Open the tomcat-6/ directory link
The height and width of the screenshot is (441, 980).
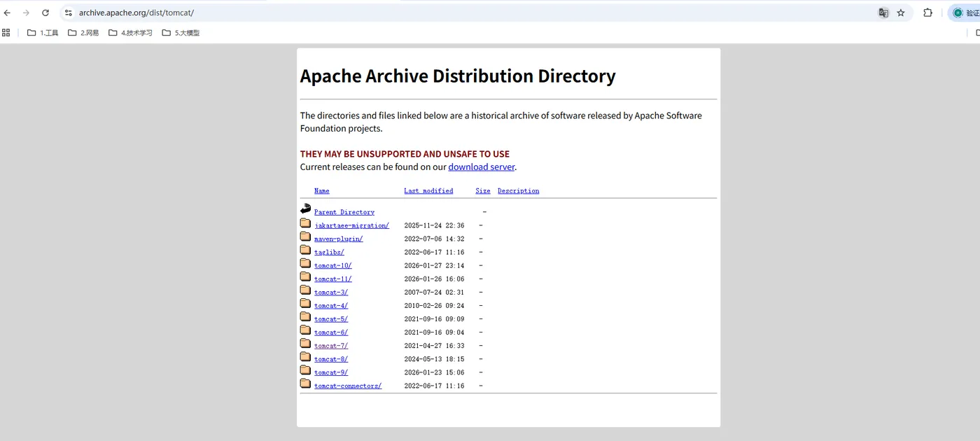[x=331, y=332]
